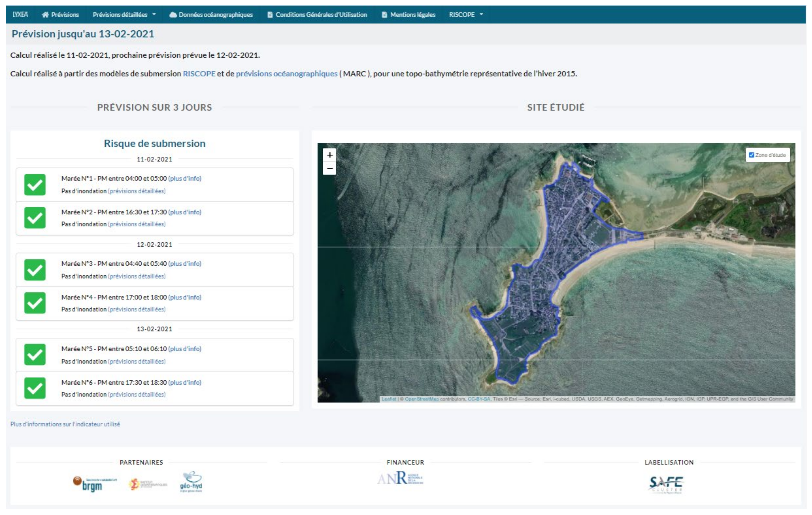Click the map zoom out minus button
Image resolution: width=812 pixels, height=515 pixels.
click(330, 168)
